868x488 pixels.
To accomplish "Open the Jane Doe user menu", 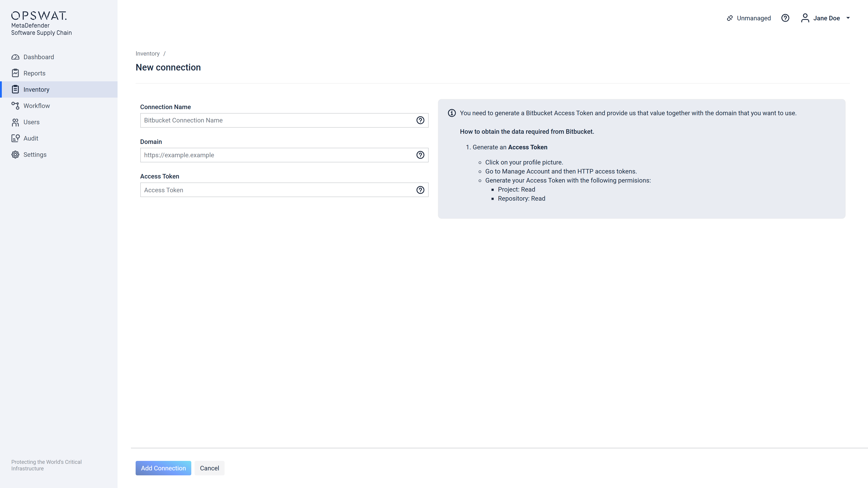I will pos(826,18).
